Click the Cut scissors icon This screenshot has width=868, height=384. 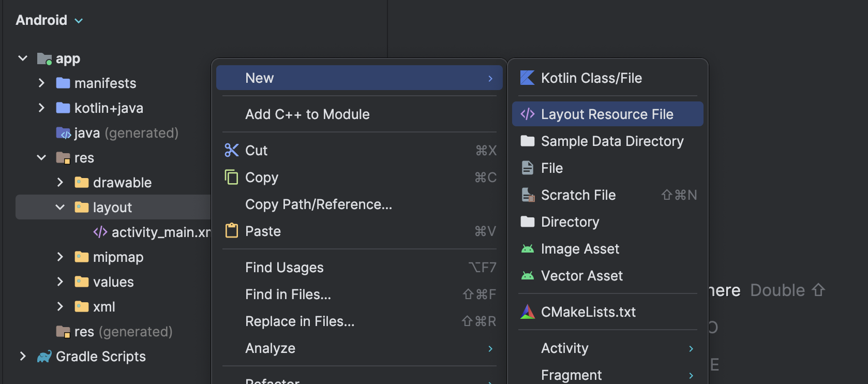[231, 150]
